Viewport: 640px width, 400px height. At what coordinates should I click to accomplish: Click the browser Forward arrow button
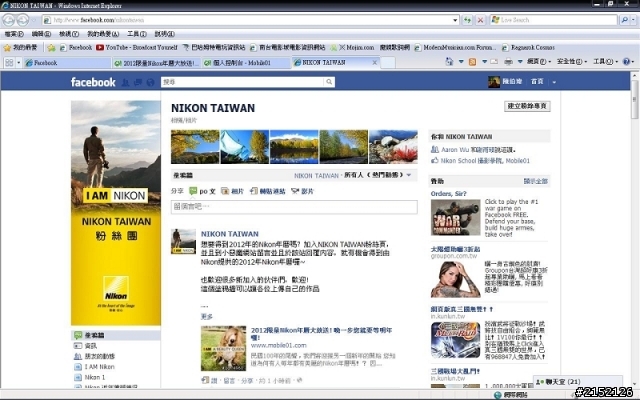(x=23, y=20)
